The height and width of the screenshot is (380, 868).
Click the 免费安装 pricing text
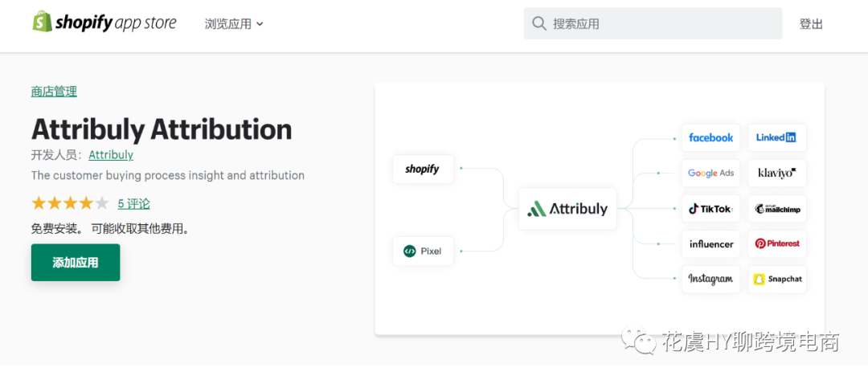click(109, 228)
